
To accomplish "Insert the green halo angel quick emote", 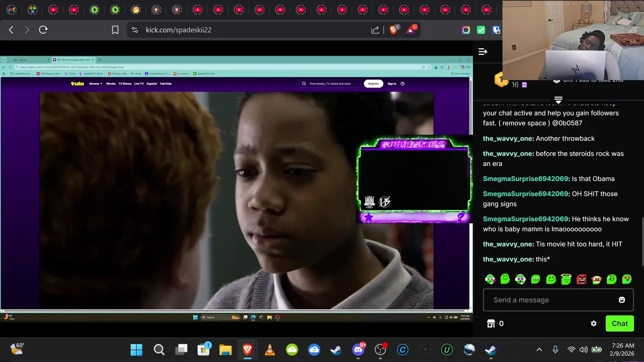I will pos(566,279).
